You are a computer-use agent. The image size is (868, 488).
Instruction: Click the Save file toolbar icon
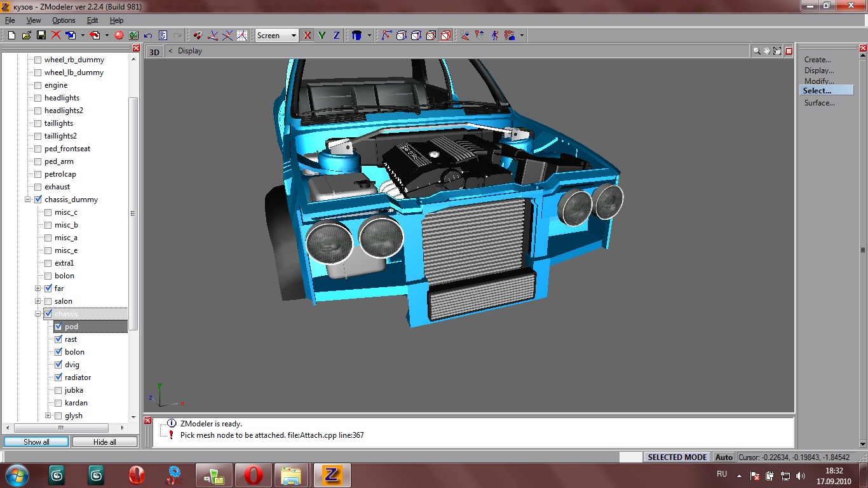click(x=41, y=36)
